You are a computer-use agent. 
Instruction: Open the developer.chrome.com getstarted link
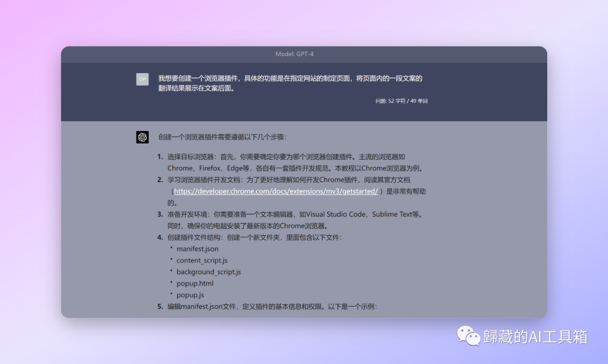point(276,191)
